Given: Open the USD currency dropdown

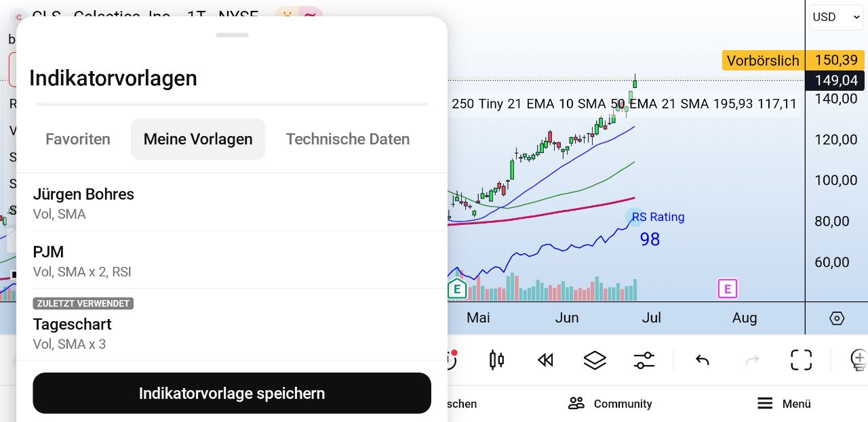Looking at the screenshot, I should tap(835, 17).
